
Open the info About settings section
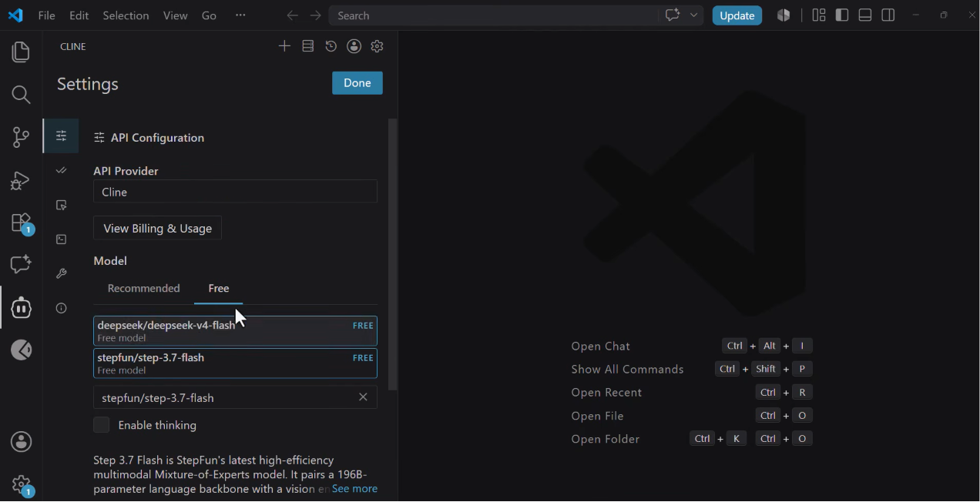coord(62,308)
